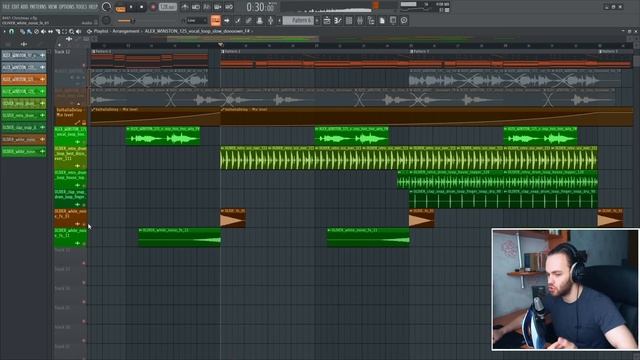
Task: Select the OLIVER_clap_snap item in the picker
Action: tap(24, 127)
